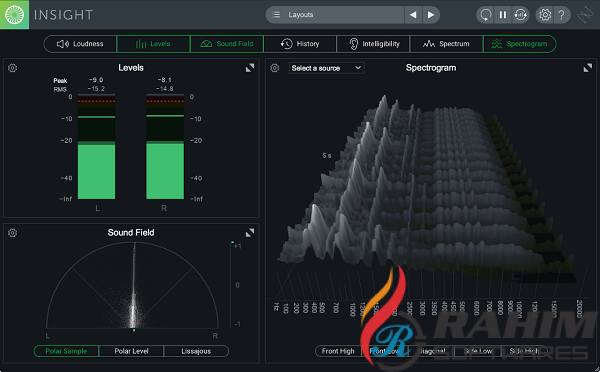
Task: Enable the Intelligibility module
Action: [373, 44]
